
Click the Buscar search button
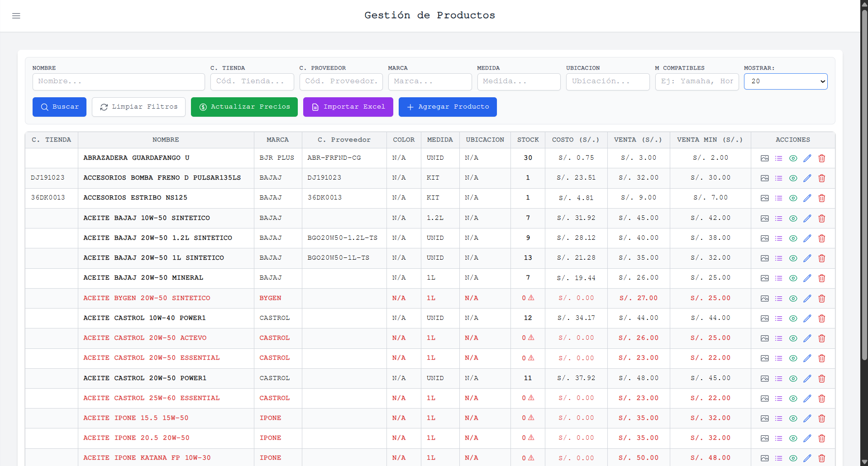tap(59, 107)
